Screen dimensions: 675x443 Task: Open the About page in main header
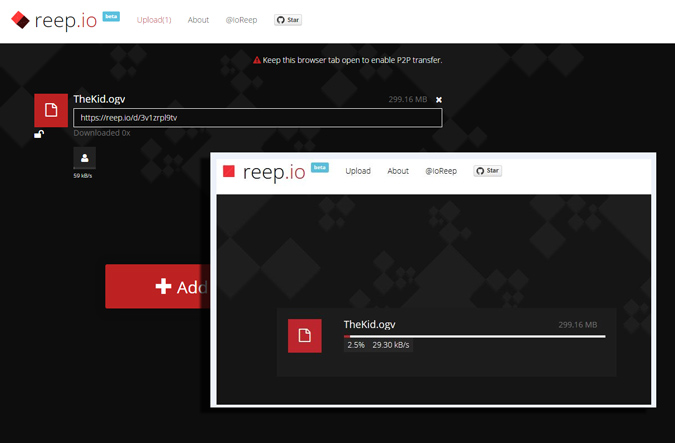click(198, 20)
